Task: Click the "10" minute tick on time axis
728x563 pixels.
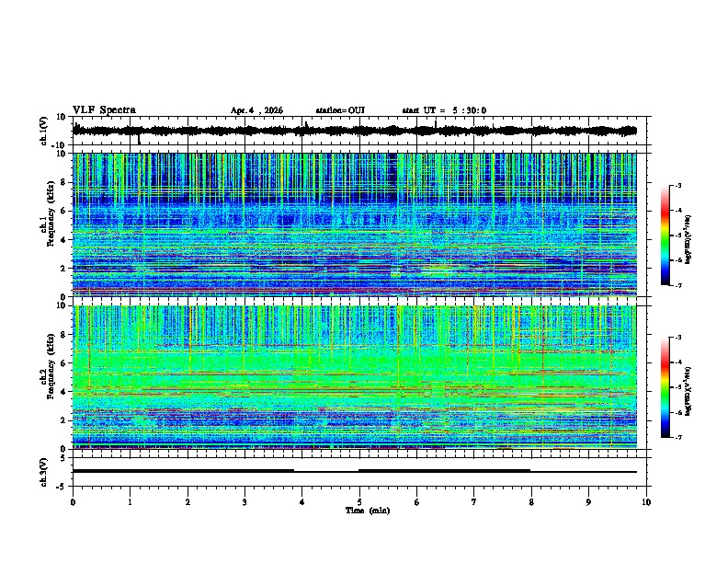Action: click(x=646, y=502)
